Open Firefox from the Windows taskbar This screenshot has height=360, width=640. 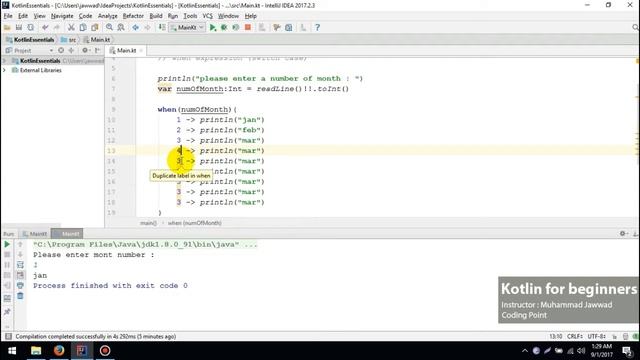click(59, 351)
